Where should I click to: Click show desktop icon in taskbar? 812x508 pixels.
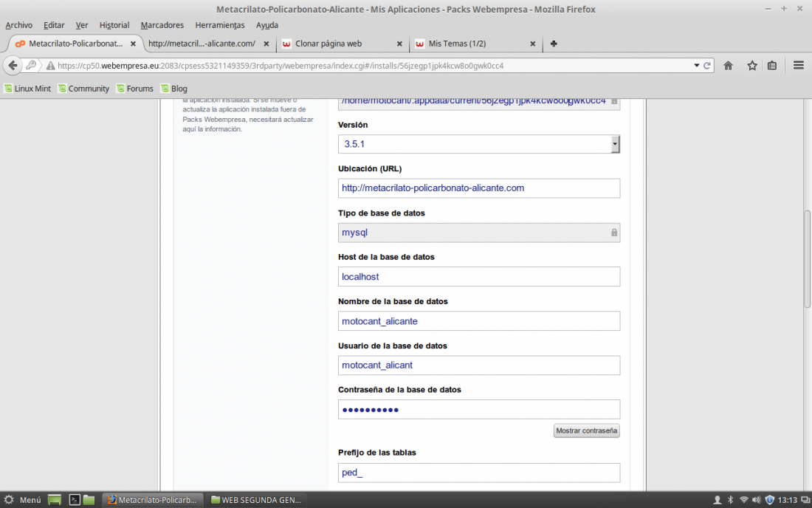(55, 500)
